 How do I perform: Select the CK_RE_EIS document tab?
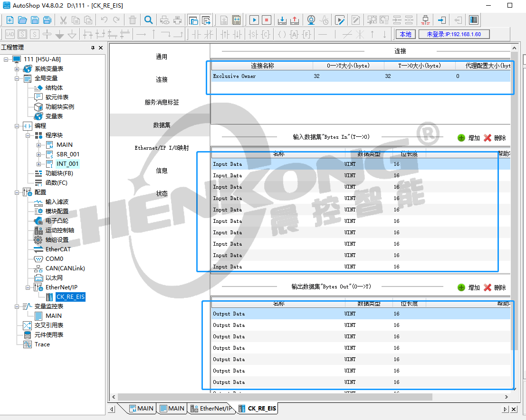coord(257,409)
